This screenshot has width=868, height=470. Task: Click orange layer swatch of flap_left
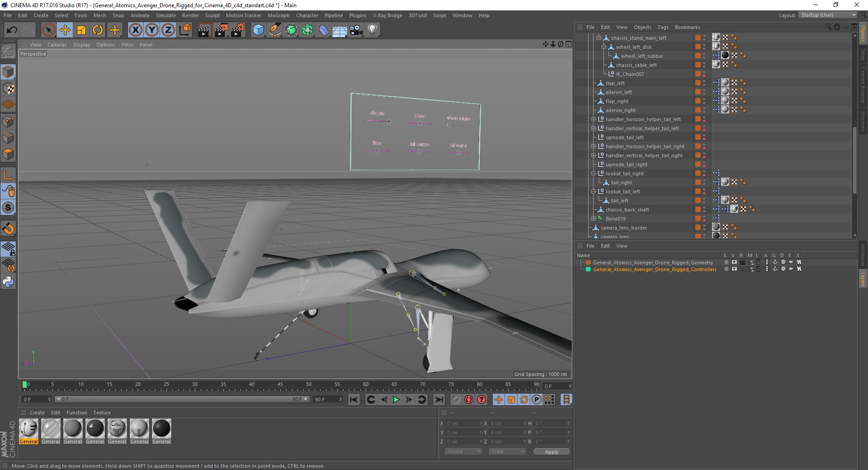coord(698,83)
